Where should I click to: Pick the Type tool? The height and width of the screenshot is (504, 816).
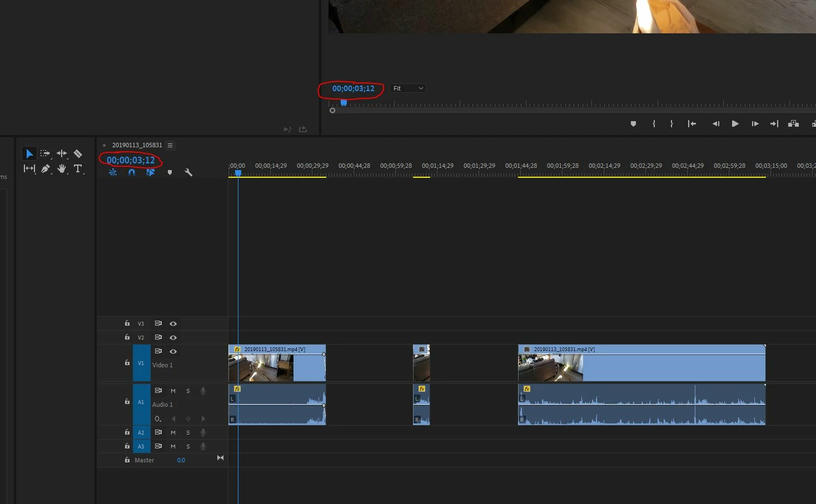78,168
